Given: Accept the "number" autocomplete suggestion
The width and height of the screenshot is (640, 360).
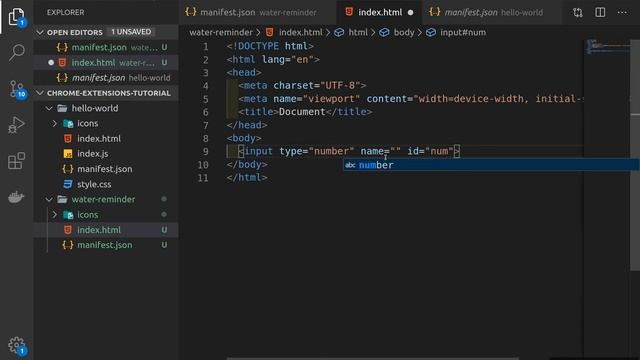Looking at the screenshot, I should coord(491,165).
